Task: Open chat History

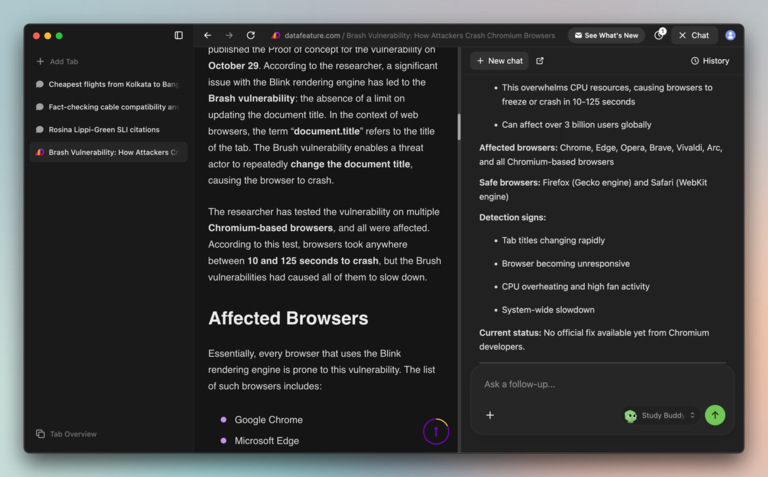Action: 710,61
